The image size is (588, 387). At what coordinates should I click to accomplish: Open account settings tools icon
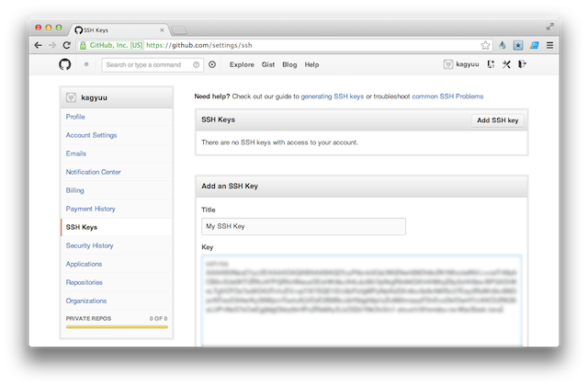click(506, 64)
